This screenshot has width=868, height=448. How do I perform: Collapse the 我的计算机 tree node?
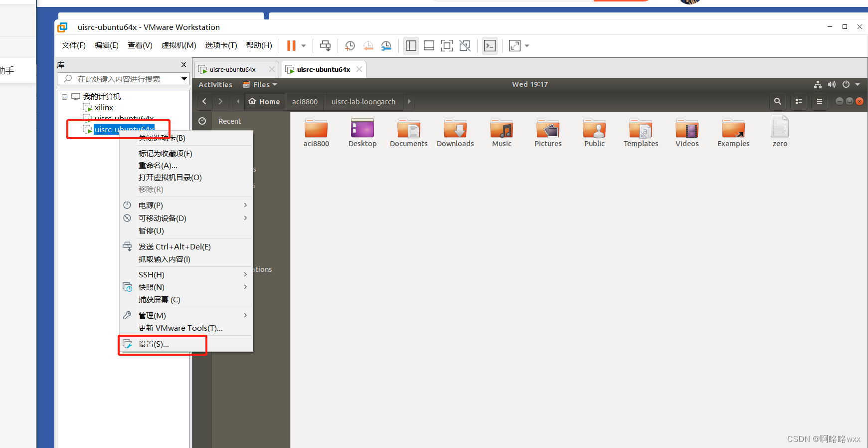pos(64,97)
